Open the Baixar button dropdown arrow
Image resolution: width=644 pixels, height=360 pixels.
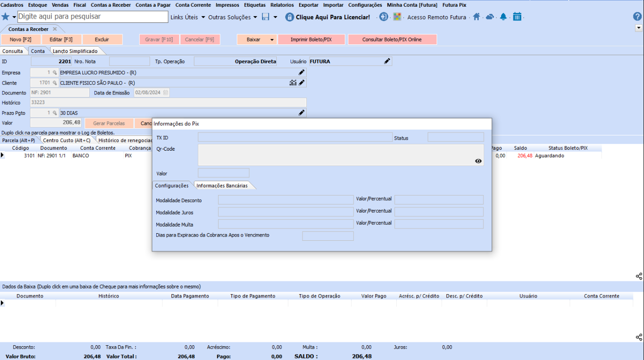[x=272, y=40]
